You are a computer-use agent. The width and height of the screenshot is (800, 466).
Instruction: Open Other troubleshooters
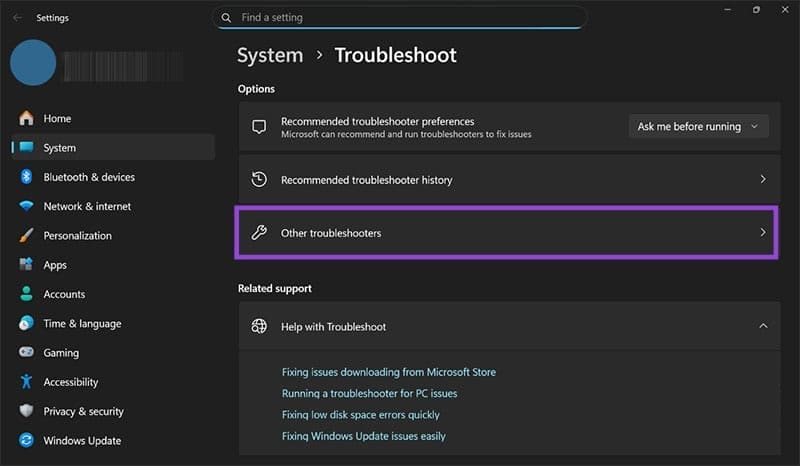(506, 233)
